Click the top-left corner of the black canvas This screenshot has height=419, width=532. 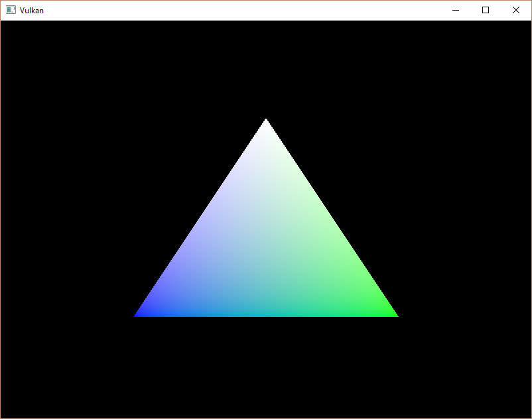tap(3, 23)
